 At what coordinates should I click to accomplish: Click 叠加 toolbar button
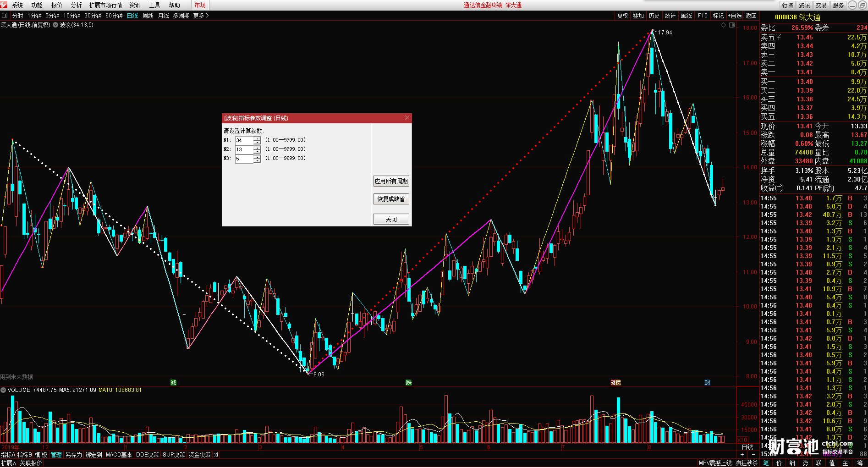638,16
